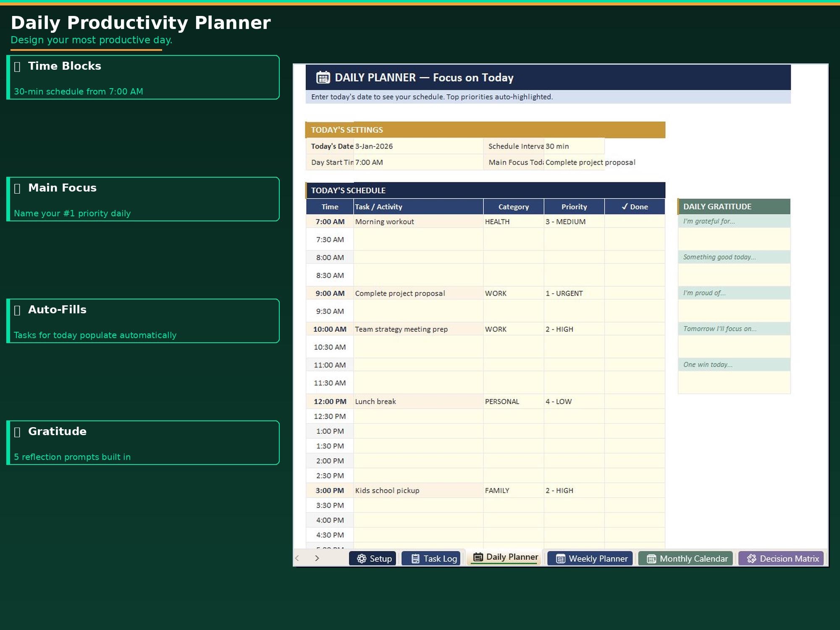Screen dimensions: 840x630
Task: Click the icon on the Monthly Calendar tab
Action: pyautogui.click(x=651, y=559)
